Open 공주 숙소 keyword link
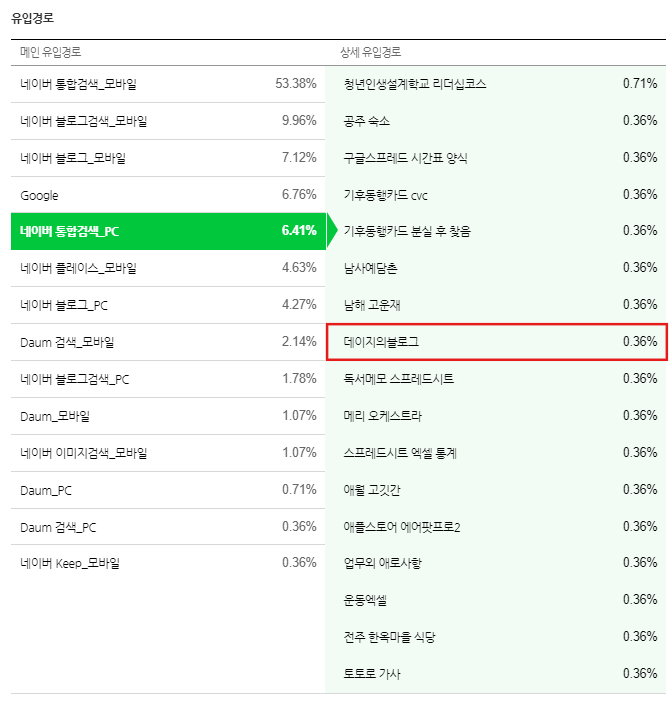The width and height of the screenshot is (672, 703). click(367, 121)
